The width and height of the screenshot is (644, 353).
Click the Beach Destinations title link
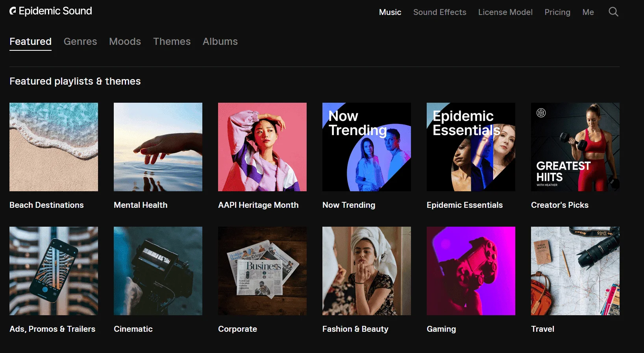pos(46,205)
